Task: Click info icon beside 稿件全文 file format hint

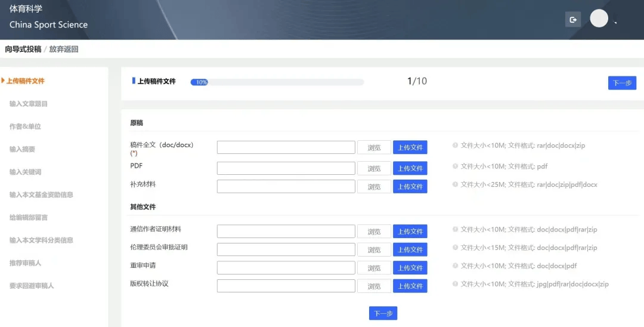Action: [455, 145]
